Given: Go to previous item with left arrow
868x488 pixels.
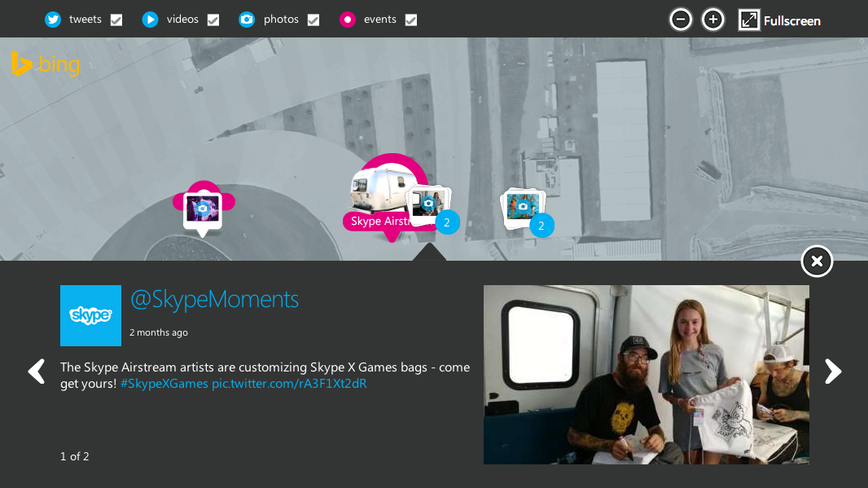Looking at the screenshot, I should coord(37,371).
